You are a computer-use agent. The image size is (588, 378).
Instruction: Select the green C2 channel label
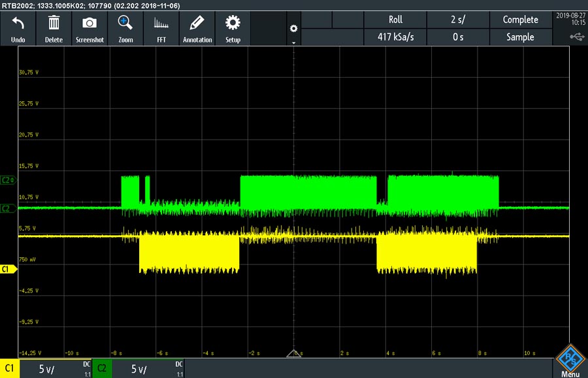(x=102, y=369)
